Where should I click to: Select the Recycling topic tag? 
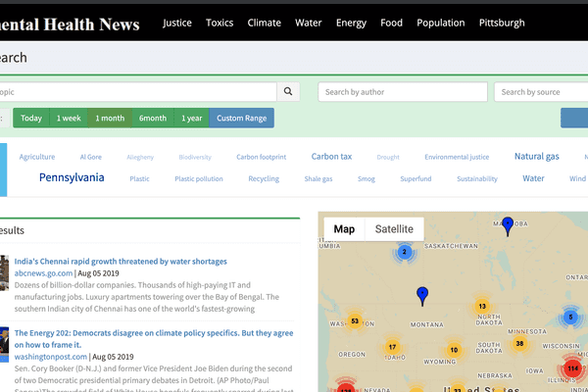pos(264,179)
